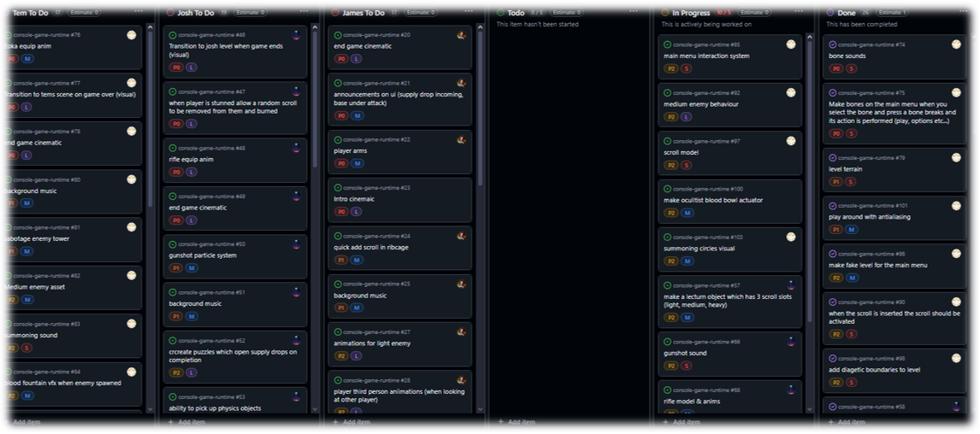
Task: Open the Todo column three-dot menu
Action: click(635, 12)
